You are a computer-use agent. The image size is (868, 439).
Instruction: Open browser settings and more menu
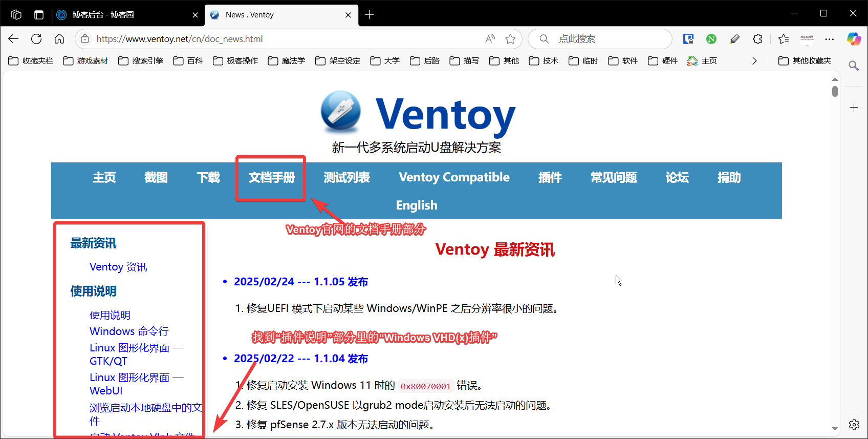[830, 39]
